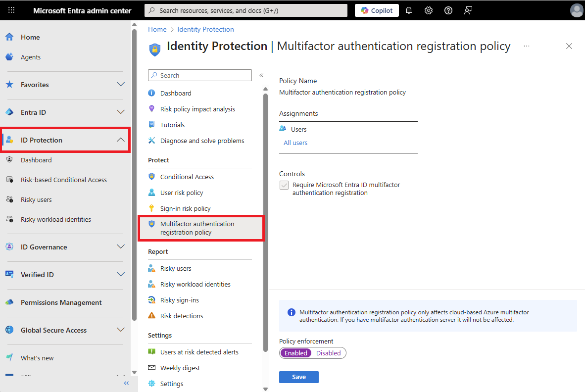Click the blade menu Search field
The height and width of the screenshot is (392, 585).
pos(200,75)
